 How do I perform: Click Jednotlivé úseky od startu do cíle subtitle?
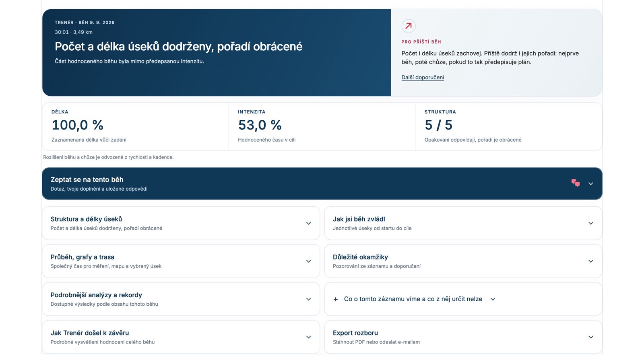coord(372,228)
